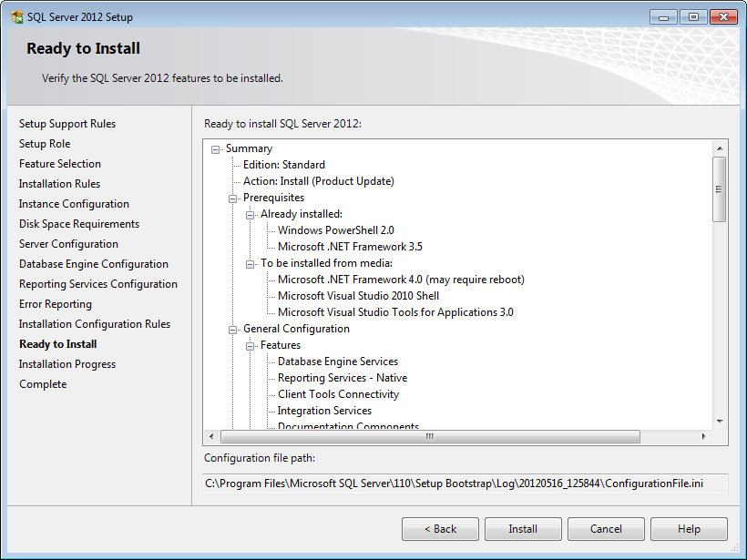Close the SQL Server 2012 Setup window
Screen dimensions: 747x560
[x=723, y=17]
